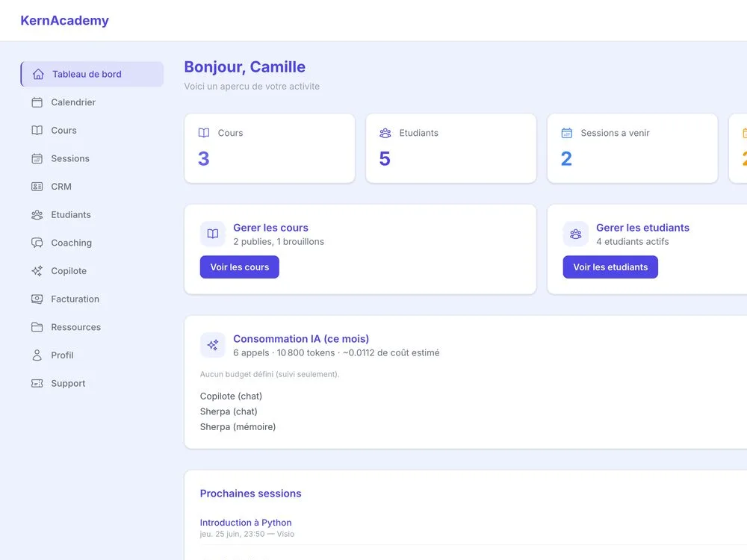747x560 pixels.
Task: Click the Consommation IA (ce mois) heading
Action: pyautogui.click(x=301, y=338)
